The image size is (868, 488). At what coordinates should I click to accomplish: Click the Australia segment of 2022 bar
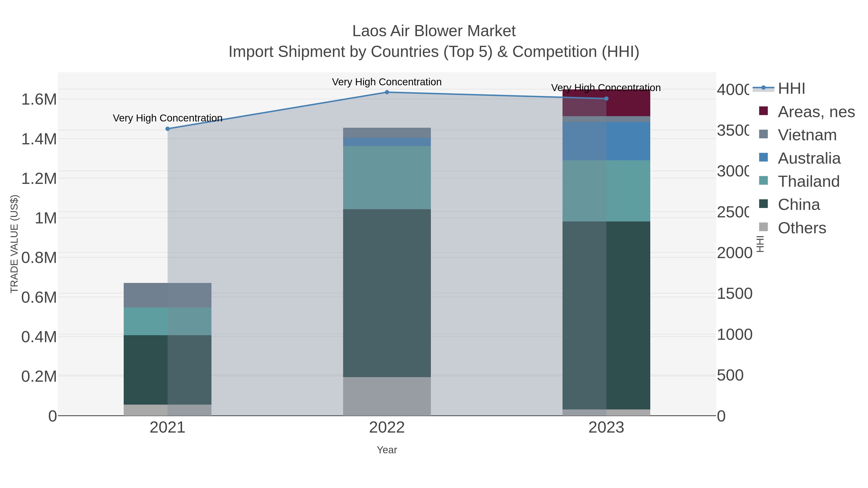coord(387,142)
